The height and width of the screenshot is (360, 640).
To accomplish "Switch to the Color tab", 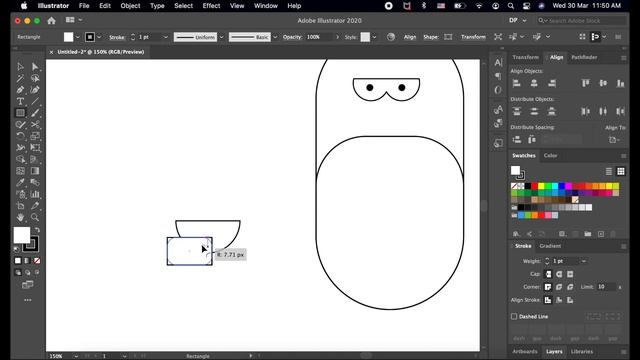I will [x=550, y=156].
